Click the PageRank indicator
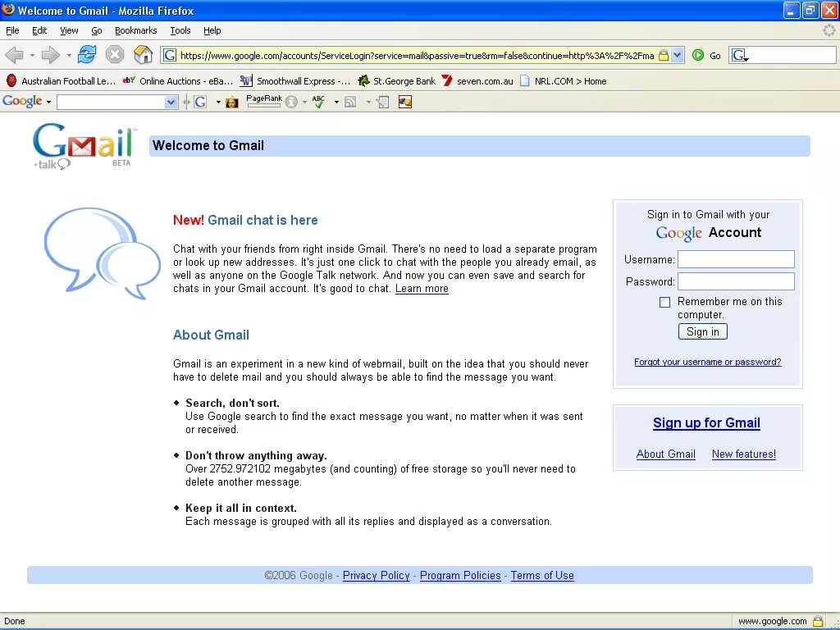 pos(263,101)
